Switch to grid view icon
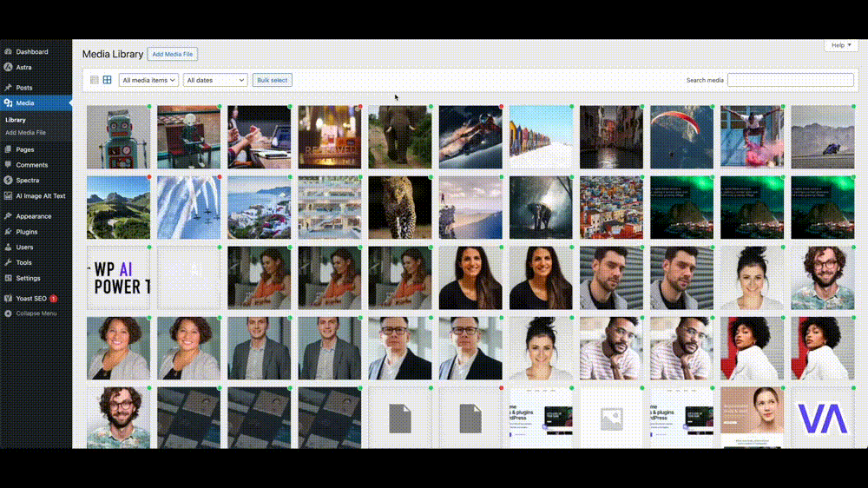 [108, 80]
